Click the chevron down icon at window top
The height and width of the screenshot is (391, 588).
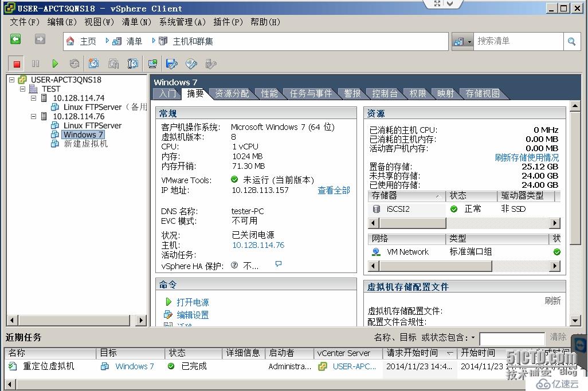point(450,4)
